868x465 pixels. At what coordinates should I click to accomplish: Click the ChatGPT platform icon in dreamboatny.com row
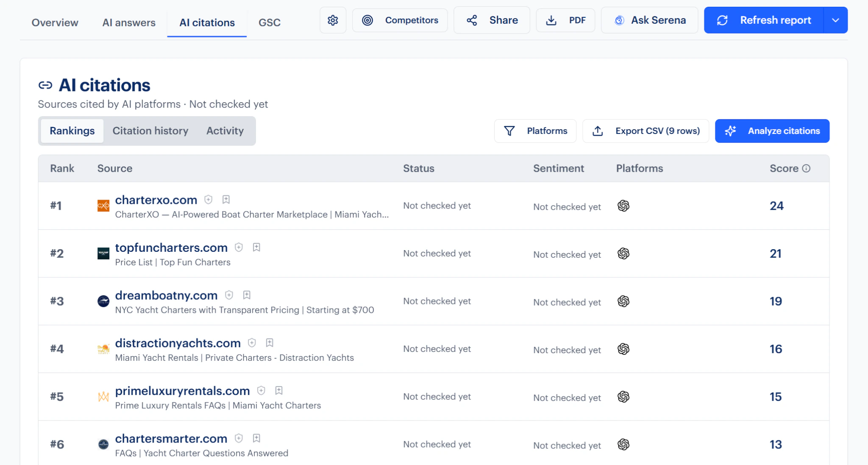point(623,301)
